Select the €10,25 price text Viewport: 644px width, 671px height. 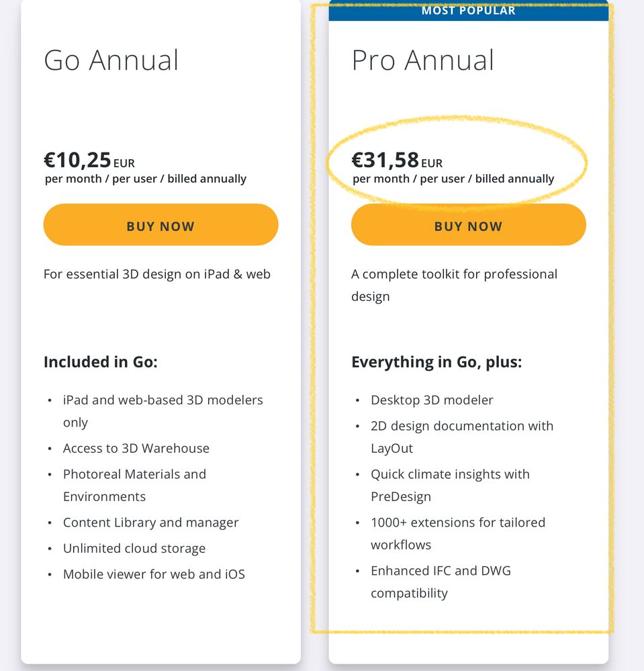pos(78,160)
